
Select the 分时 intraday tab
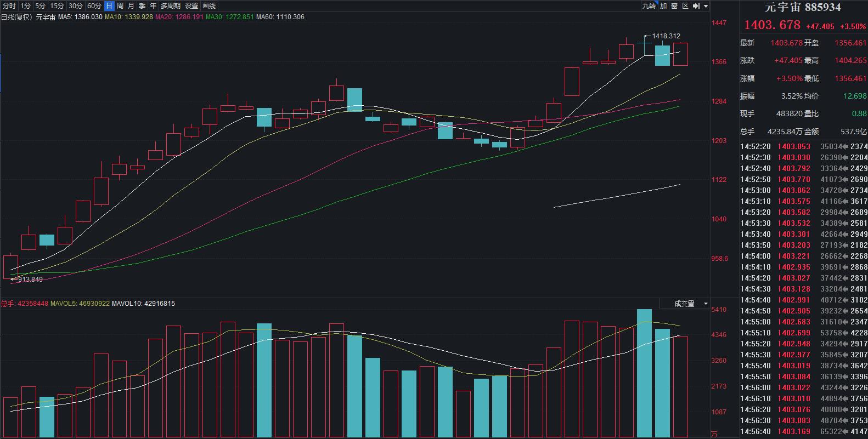click(x=9, y=6)
